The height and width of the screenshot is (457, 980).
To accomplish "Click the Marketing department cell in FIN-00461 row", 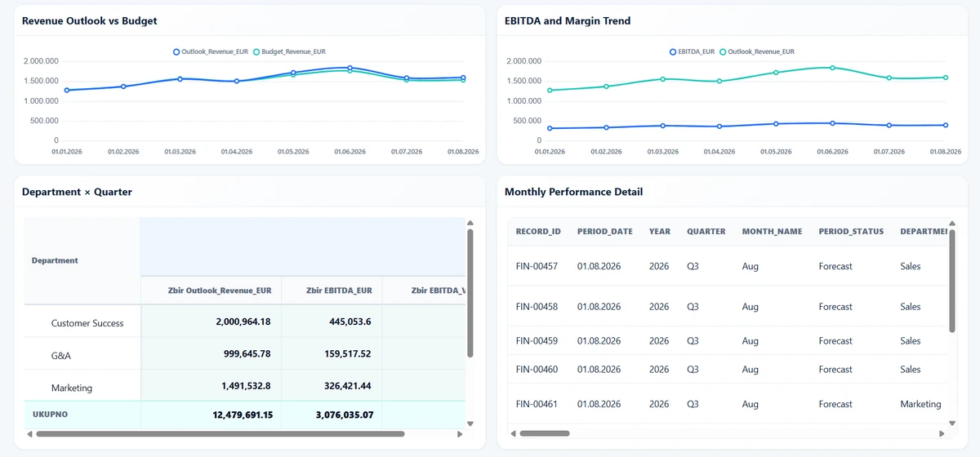I will (920, 405).
